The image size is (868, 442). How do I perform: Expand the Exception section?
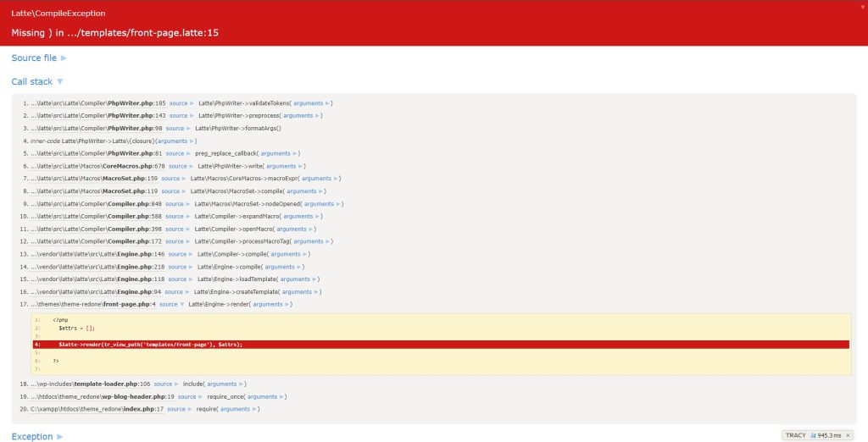(37, 436)
